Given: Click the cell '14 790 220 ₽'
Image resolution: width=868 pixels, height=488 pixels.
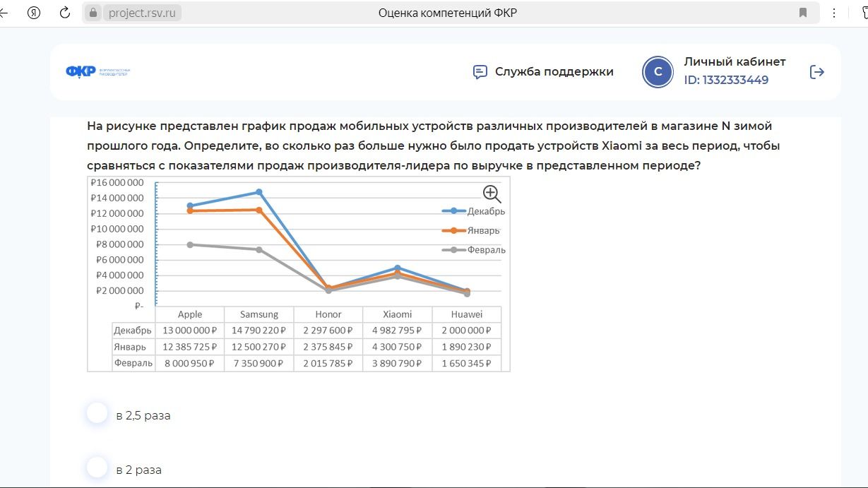Looking at the screenshot, I should pyautogui.click(x=259, y=331).
